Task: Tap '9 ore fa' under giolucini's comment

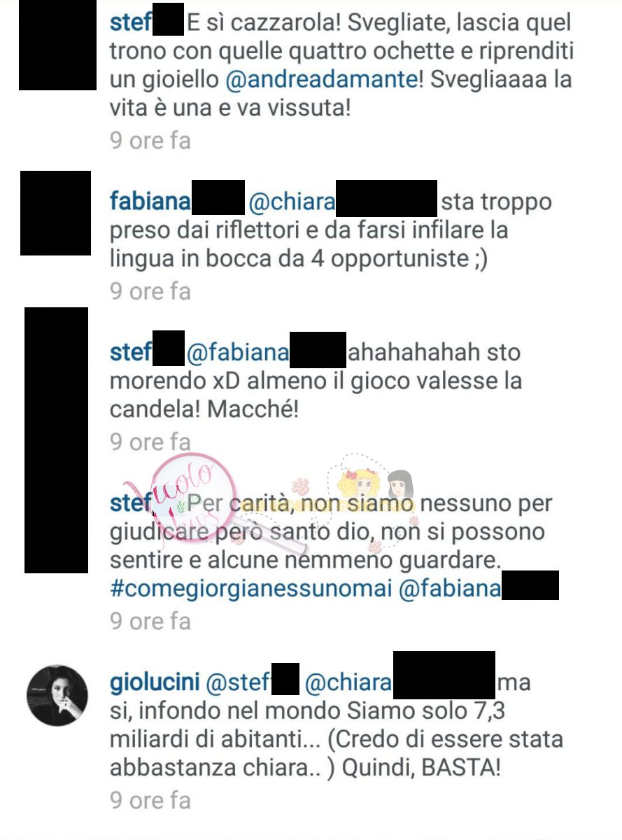Action: 150,800
